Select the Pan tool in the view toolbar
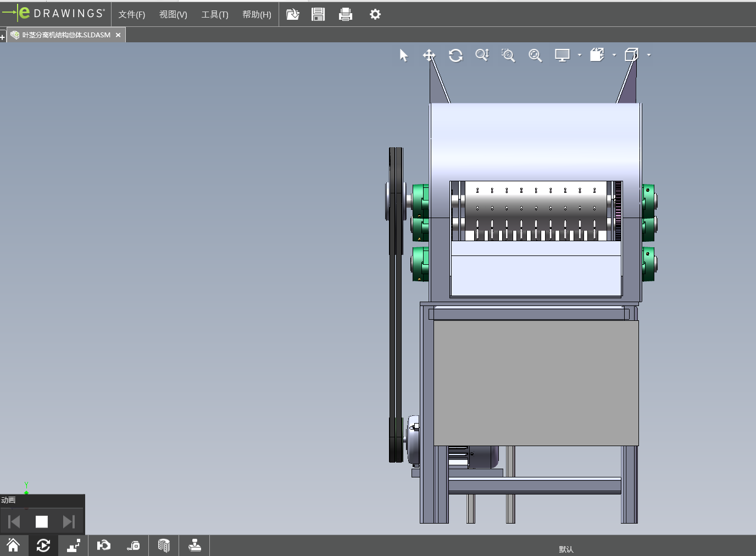This screenshot has width=756, height=556. coord(429,55)
